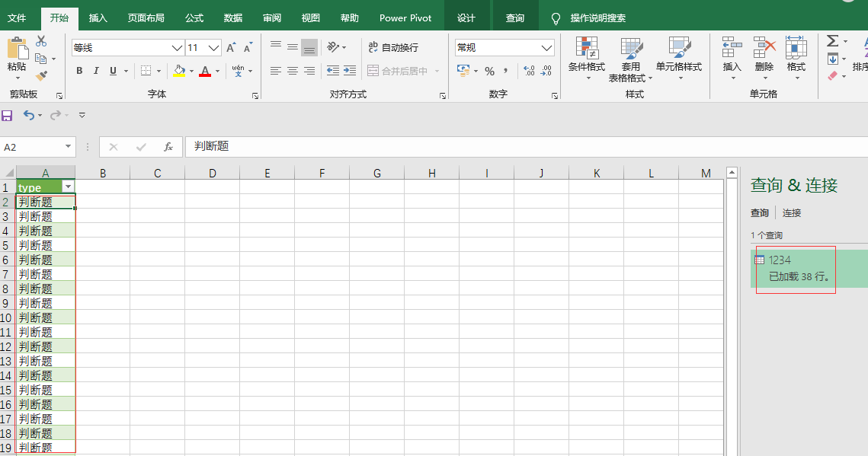Toggle bold formatting

[x=78, y=70]
